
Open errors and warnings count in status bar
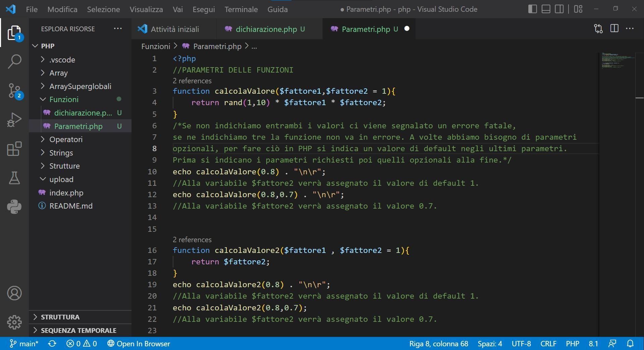82,344
